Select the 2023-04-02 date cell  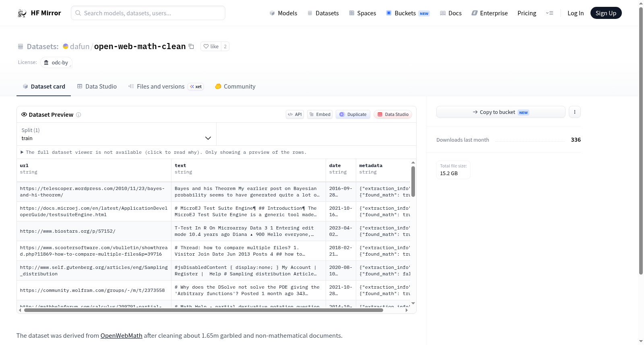click(x=341, y=231)
